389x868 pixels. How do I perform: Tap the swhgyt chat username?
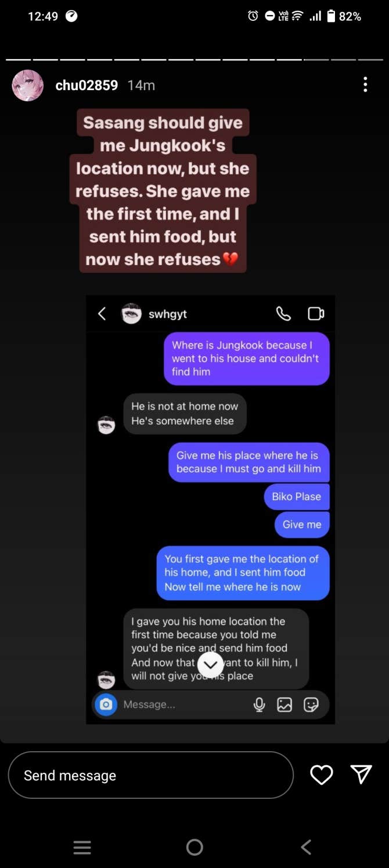[x=168, y=314]
